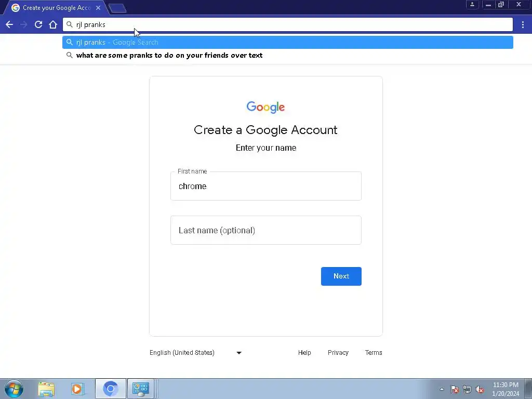Click the Last name (optional) field
532x399 pixels.
coord(266,230)
